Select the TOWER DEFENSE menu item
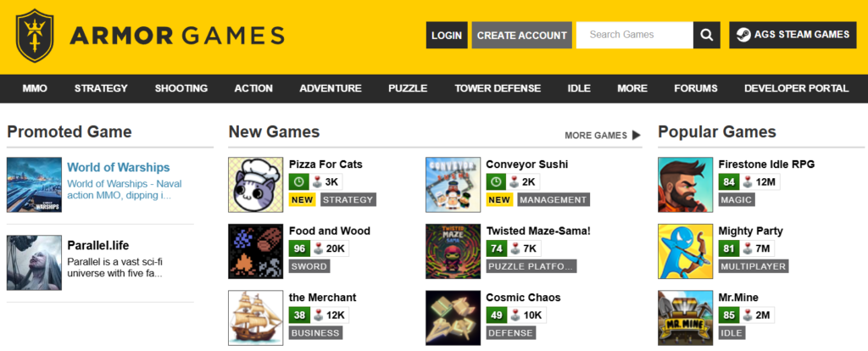This screenshot has width=868, height=351. coord(498,88)
